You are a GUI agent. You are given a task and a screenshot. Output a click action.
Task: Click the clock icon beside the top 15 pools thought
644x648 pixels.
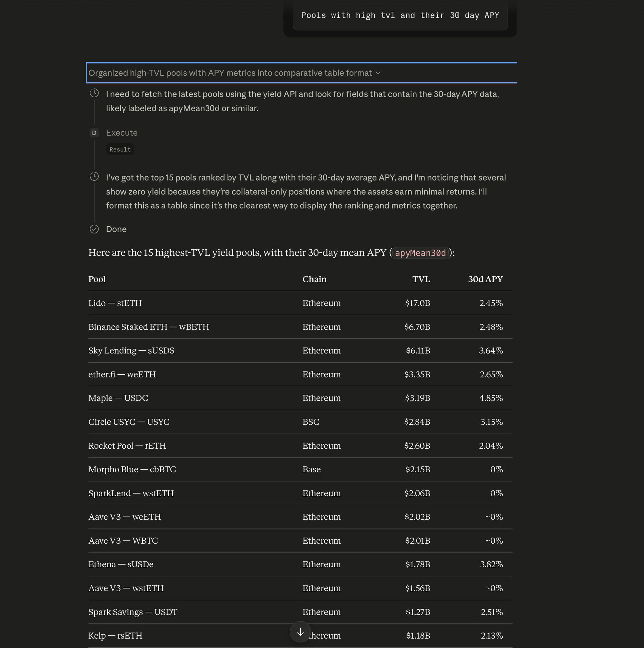pos(94,176)
